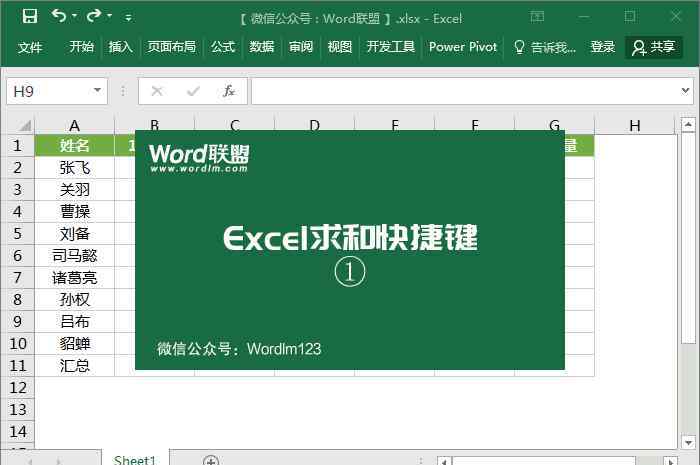
Task: Click the Save icon in quick access toolbar
Action: [30, 17]
